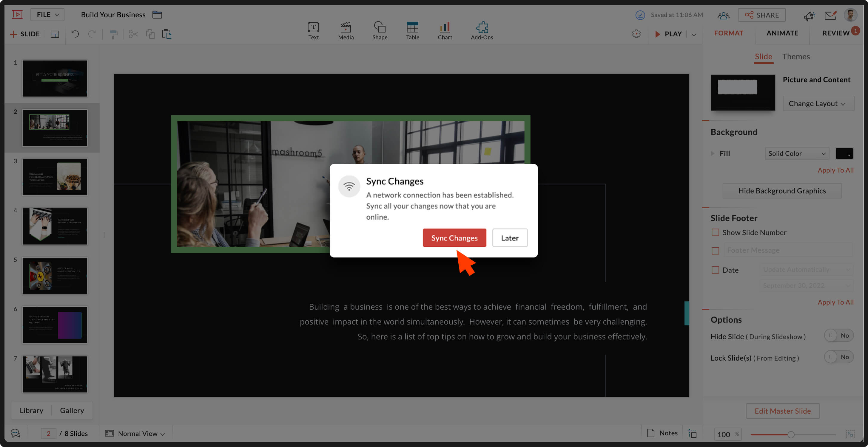Open the Media insert tool

coord(346,31)
